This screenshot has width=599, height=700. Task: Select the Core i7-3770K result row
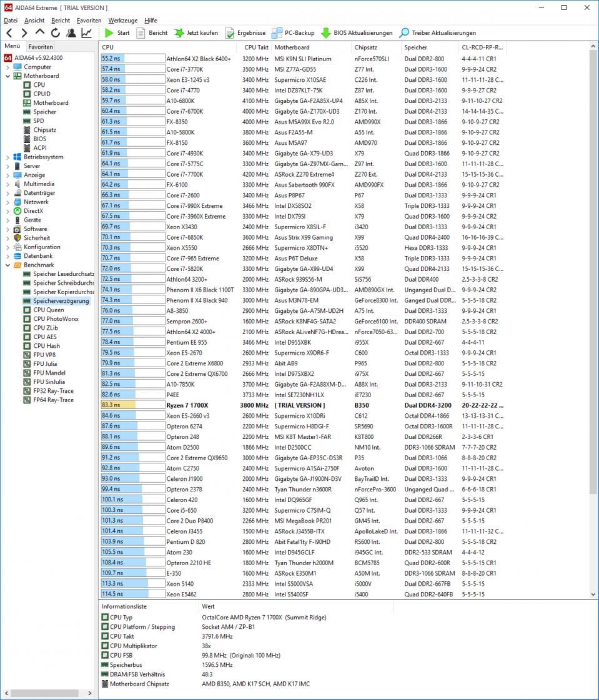coord(302,69)
